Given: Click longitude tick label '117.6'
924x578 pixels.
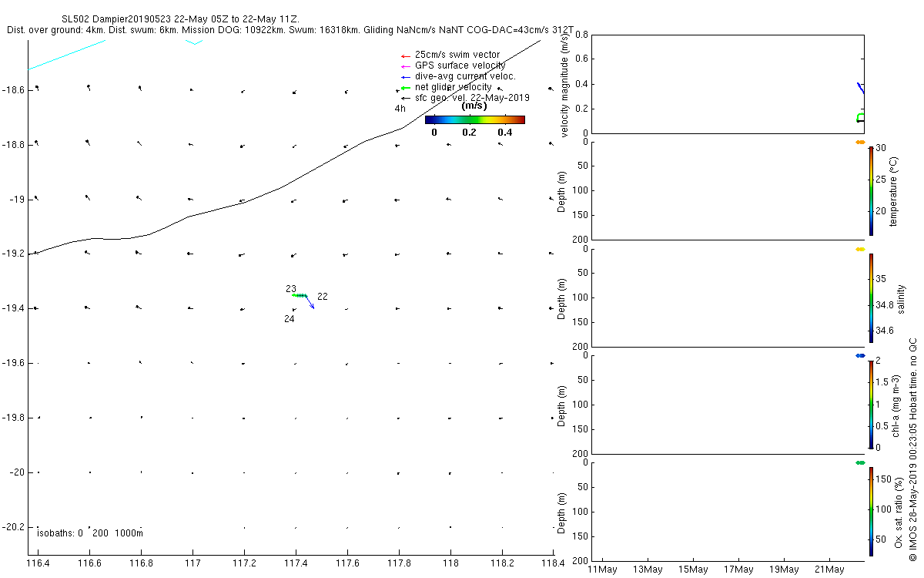Looking at the screenshot, I should click(x=347, y=564).
